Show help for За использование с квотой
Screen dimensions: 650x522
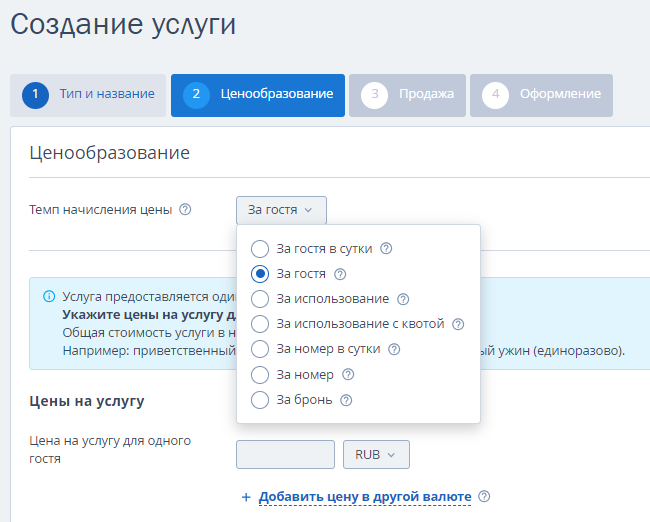[x=458, y=324]
